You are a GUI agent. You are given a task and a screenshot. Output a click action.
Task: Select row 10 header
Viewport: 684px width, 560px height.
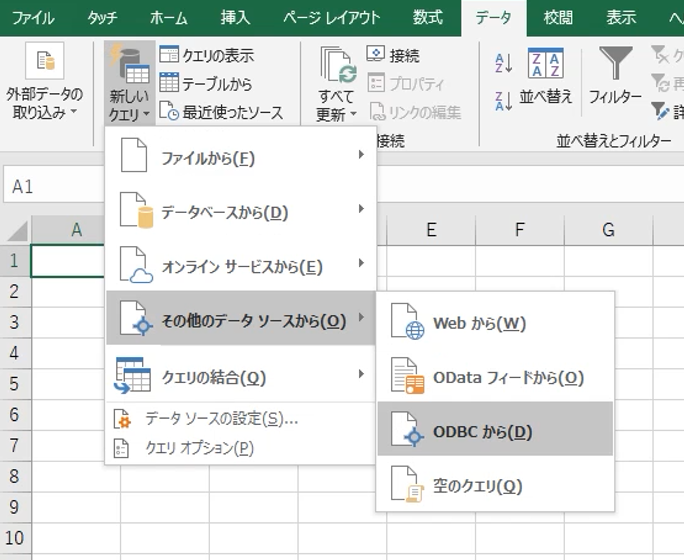[x=15, y=538]
